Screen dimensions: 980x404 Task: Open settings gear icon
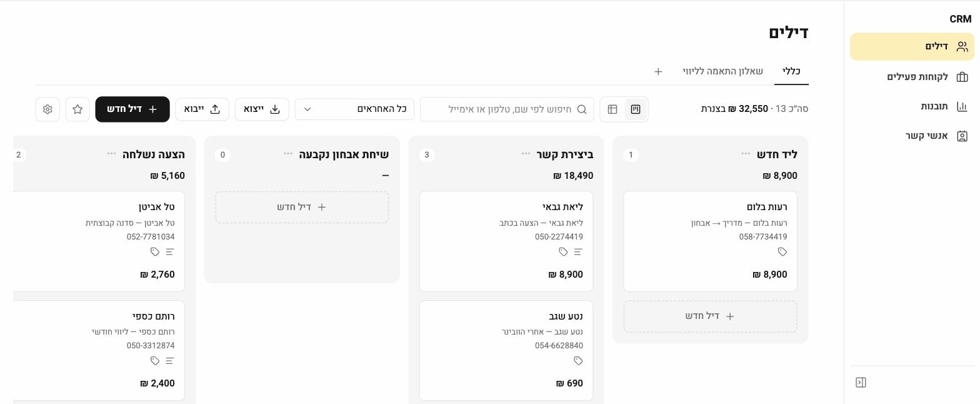click(47, 109)
